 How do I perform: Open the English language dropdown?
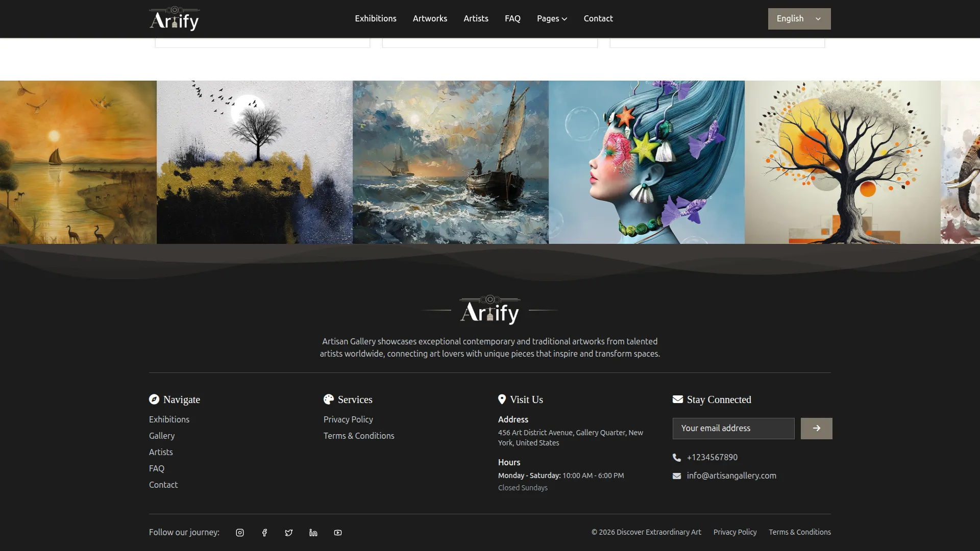[799, 19]
